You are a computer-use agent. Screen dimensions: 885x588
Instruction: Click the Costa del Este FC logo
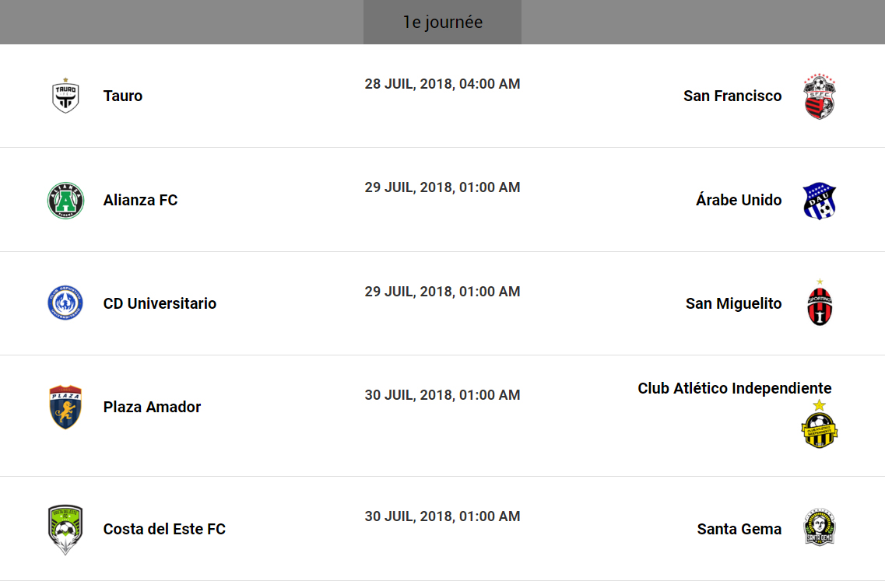65,530
